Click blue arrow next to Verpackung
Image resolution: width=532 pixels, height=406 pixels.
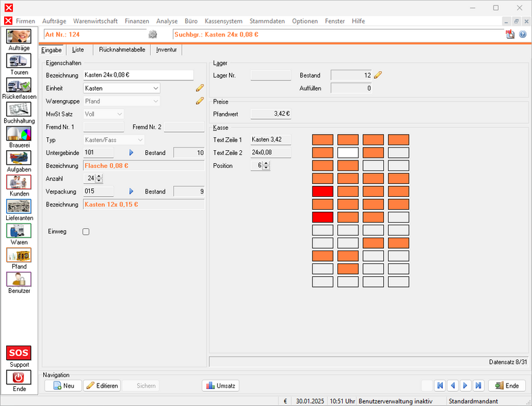coord(132,191)
